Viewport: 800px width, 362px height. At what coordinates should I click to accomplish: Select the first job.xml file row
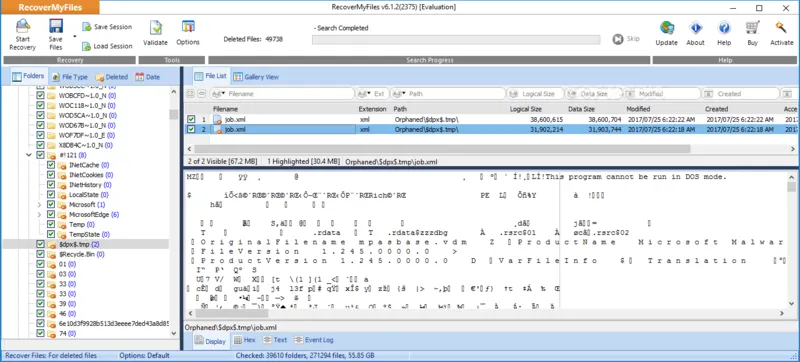pos(492,119)
